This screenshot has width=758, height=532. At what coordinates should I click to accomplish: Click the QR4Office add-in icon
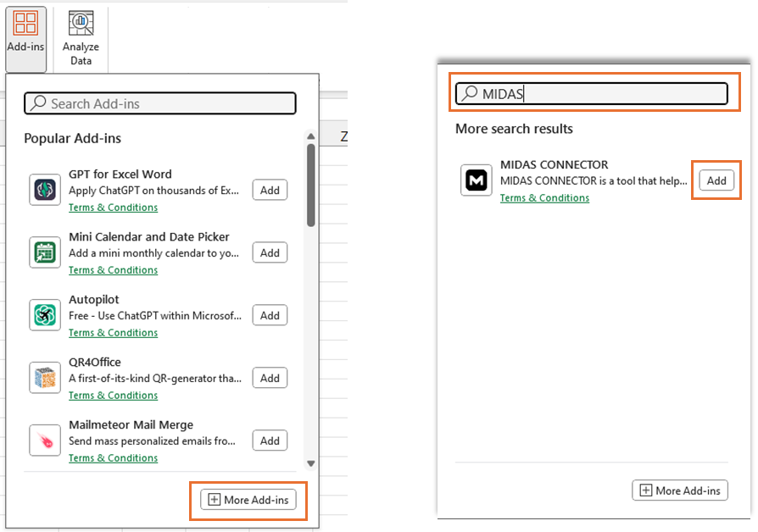point(45,377)
